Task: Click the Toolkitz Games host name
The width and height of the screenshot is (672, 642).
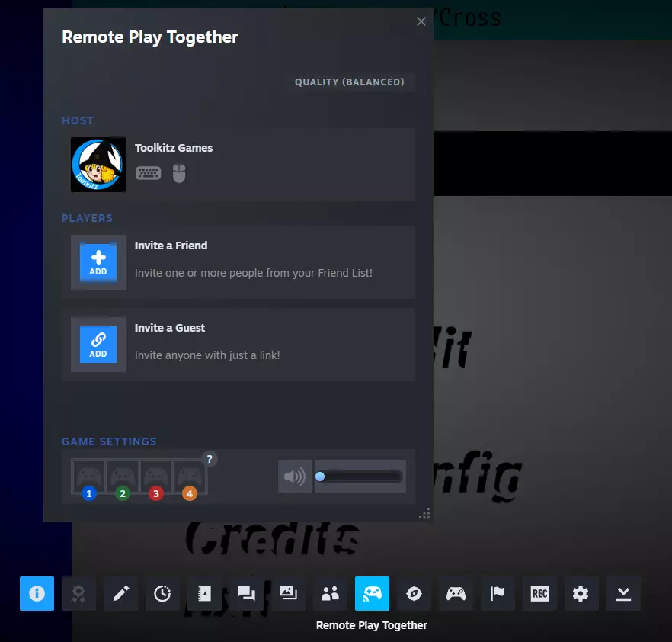Action: coord(174,148)
